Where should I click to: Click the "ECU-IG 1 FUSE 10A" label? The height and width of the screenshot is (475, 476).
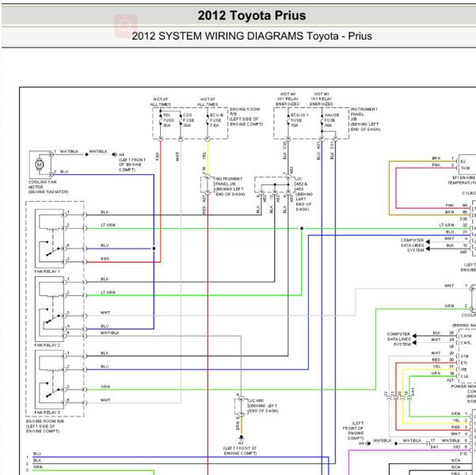click(299, 120)
